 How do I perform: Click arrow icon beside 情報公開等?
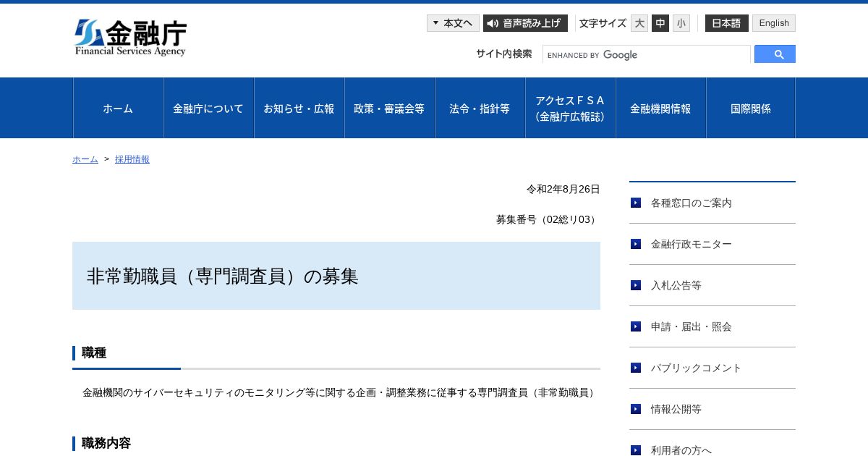tap(636, 409)
